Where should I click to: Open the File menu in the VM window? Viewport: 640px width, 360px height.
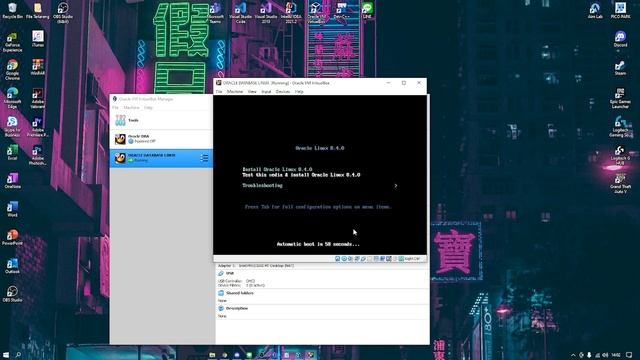click(x=219, y=92)
